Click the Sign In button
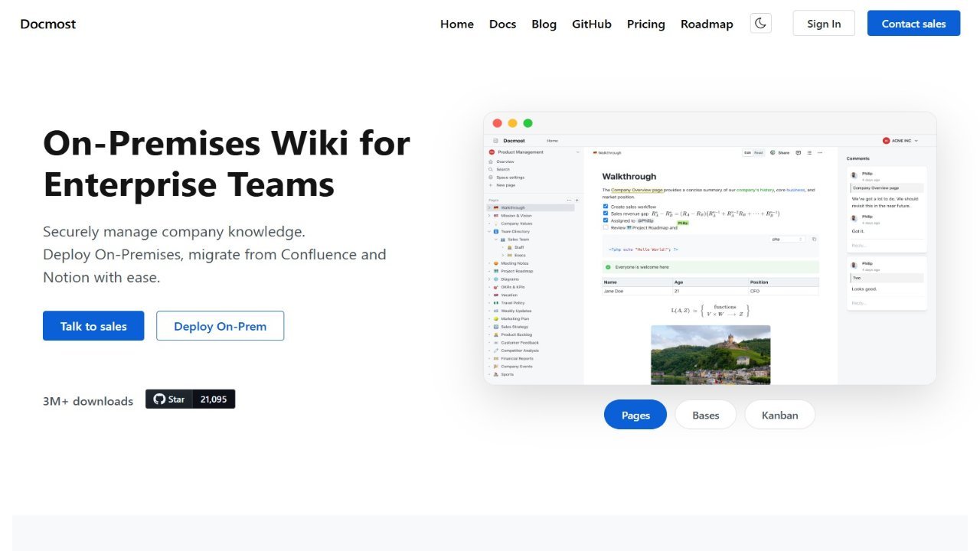980x551 pixels. [824, 23]
